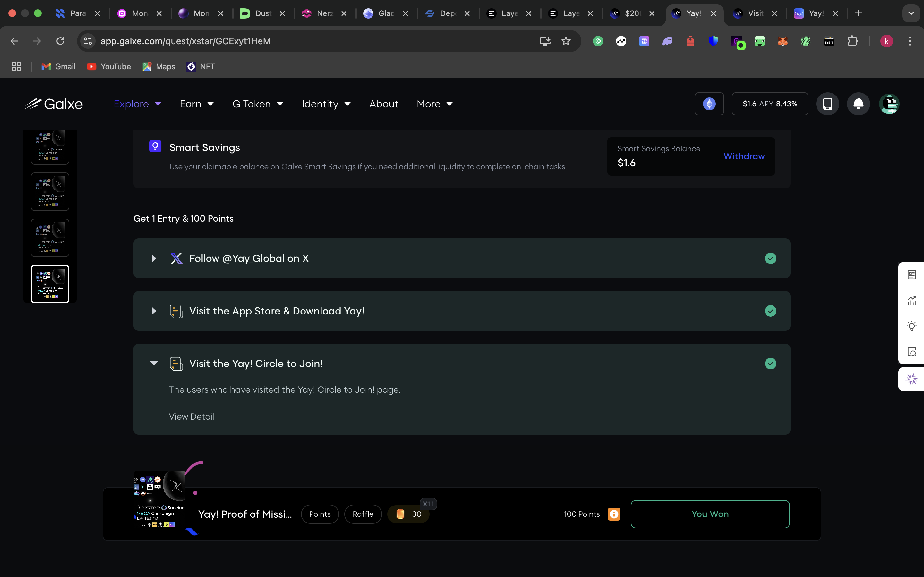Open the Bybit wallet extension

pos(830,41)
